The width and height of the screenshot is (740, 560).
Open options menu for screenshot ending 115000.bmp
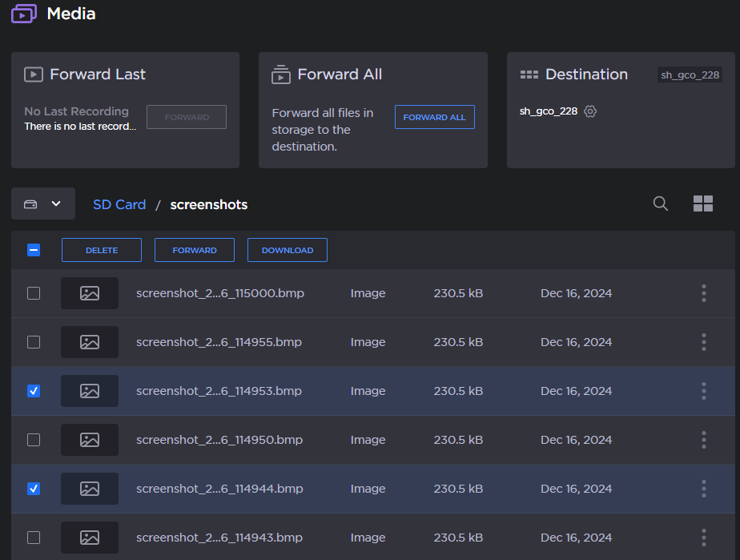click(703, 293)
